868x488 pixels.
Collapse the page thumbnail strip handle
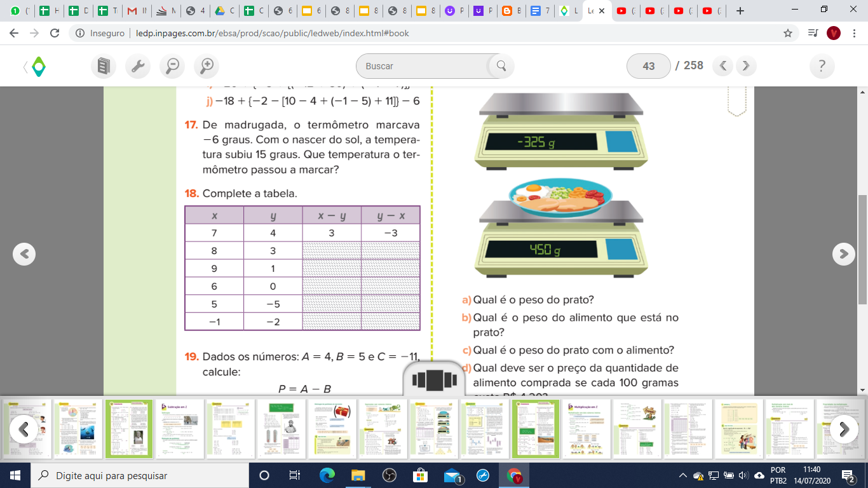[434, 380]
